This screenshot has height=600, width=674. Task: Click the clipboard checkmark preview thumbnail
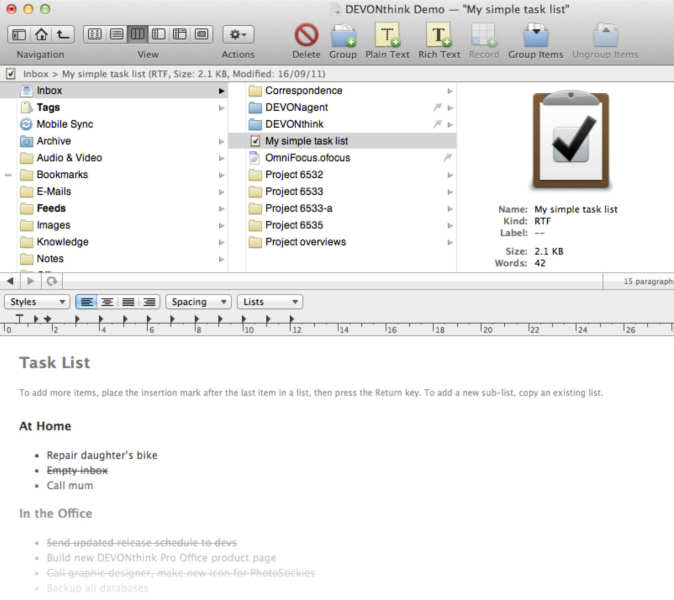click(x=571, y=140)
